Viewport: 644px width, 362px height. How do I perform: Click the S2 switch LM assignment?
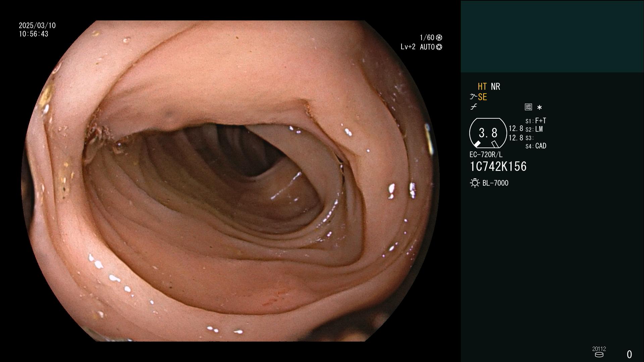pos(534,129)
